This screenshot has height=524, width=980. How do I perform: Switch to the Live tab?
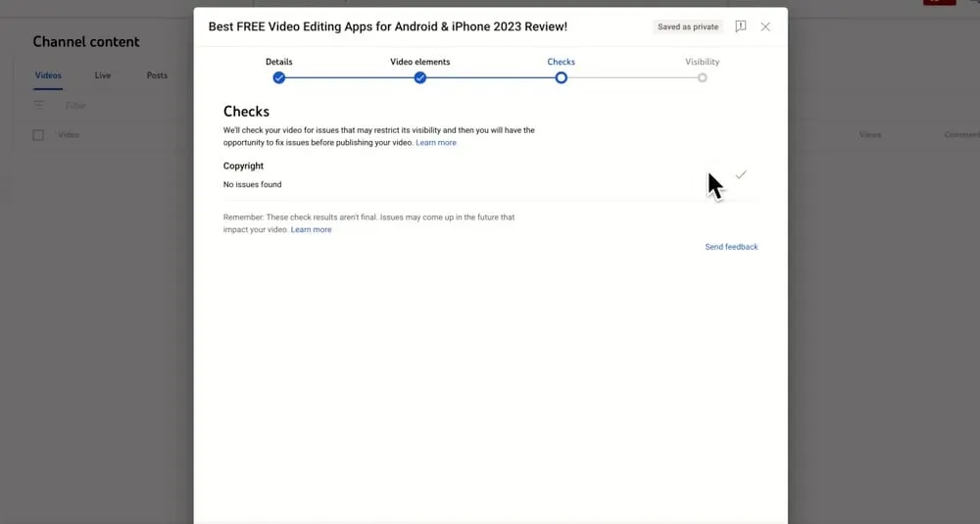103,75
